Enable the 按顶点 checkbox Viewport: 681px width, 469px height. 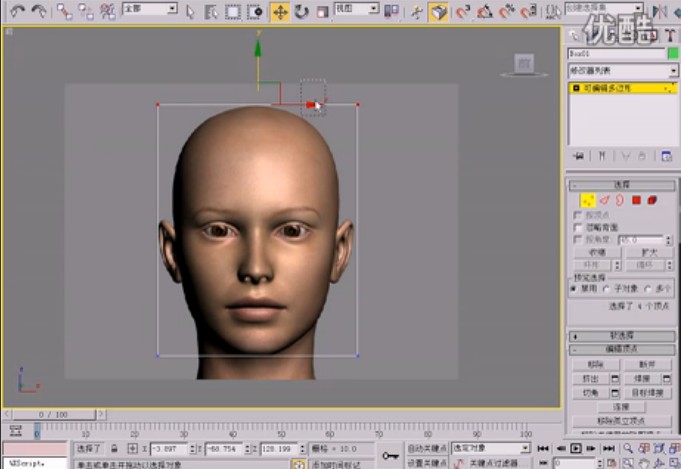pyautogui.click(x=577, y=215)
